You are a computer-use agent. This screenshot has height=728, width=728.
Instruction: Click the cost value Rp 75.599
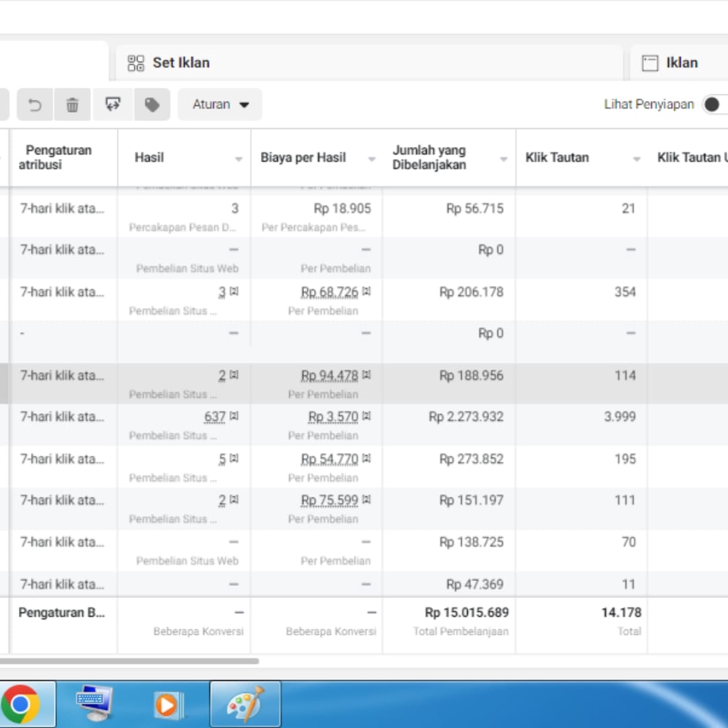(x=330, y=500)
